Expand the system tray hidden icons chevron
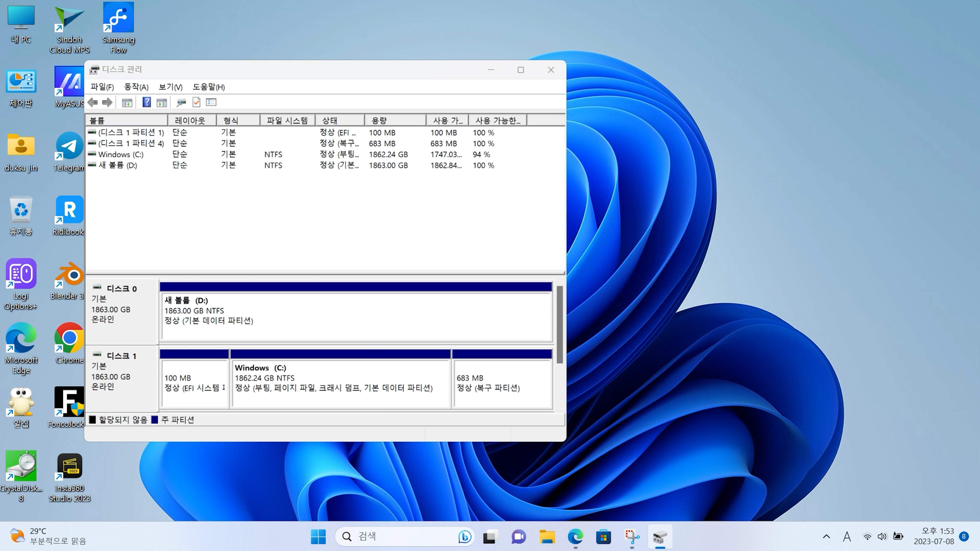This screenshot has height=551, width=980. tap(826, 536)
